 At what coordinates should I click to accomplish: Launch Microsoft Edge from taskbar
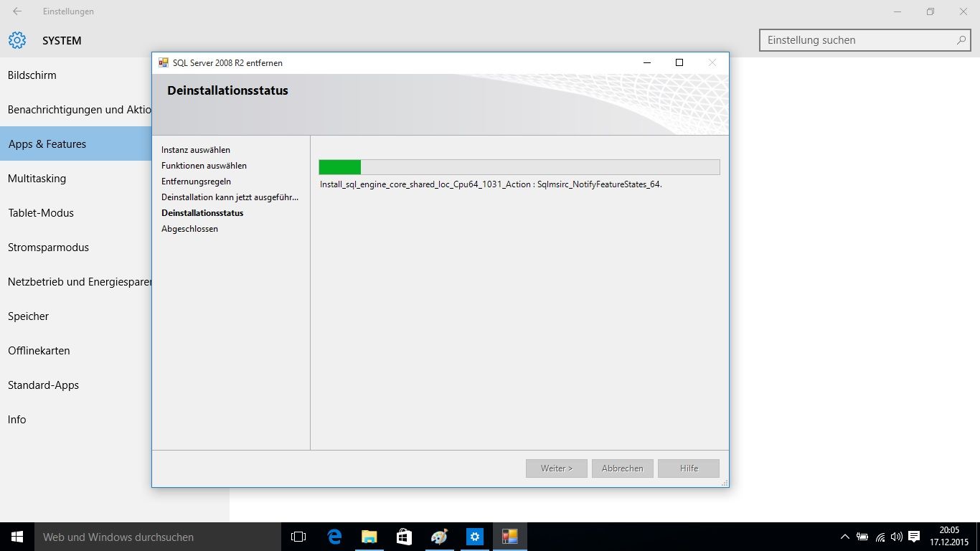point(334,537)
